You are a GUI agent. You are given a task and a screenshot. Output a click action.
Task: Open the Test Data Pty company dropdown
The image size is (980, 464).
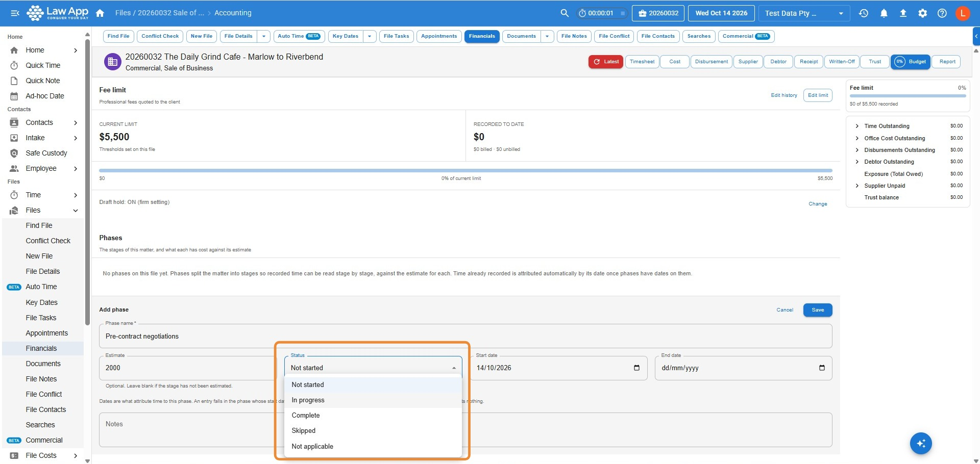pyautogui.click(x=804, y=13)
